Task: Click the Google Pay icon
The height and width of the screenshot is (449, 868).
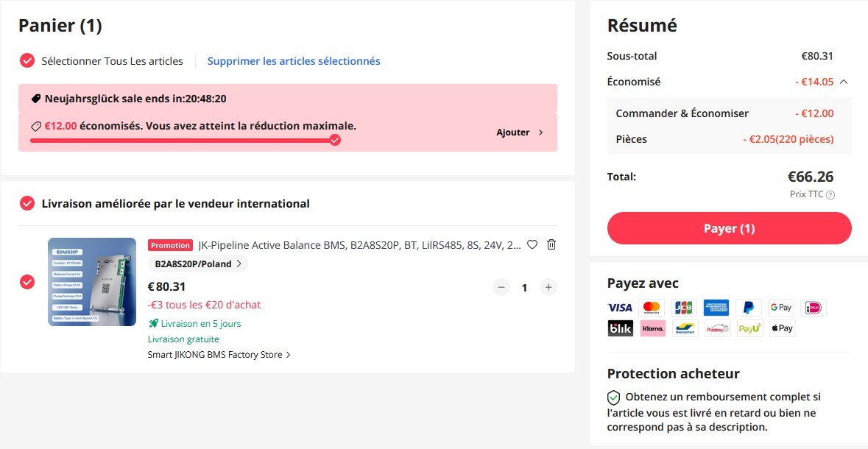Action: click(780, 308)
